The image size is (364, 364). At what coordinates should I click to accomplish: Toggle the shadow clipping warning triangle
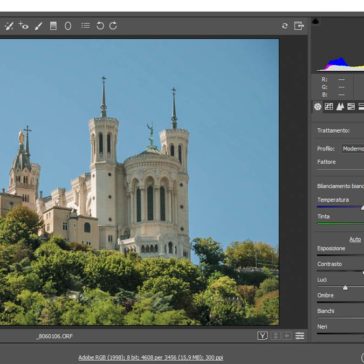point(315,21)
